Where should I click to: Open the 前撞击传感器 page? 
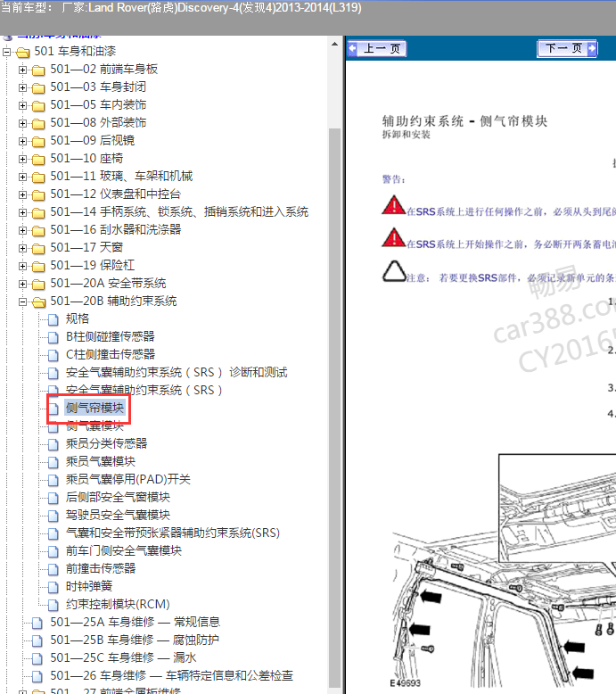point(101,568)
